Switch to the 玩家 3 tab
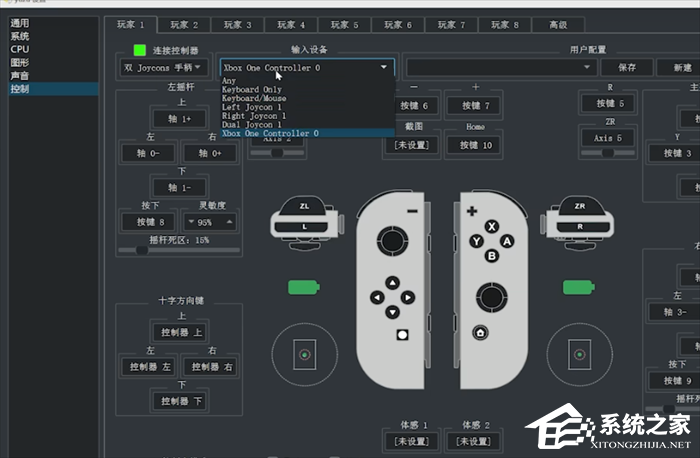 click(238, 25)
